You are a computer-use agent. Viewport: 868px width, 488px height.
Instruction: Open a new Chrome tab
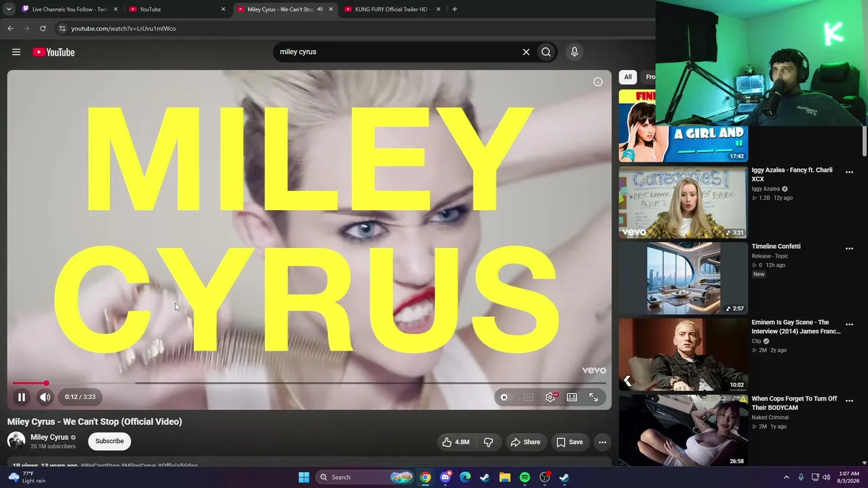tap(454, 9)
